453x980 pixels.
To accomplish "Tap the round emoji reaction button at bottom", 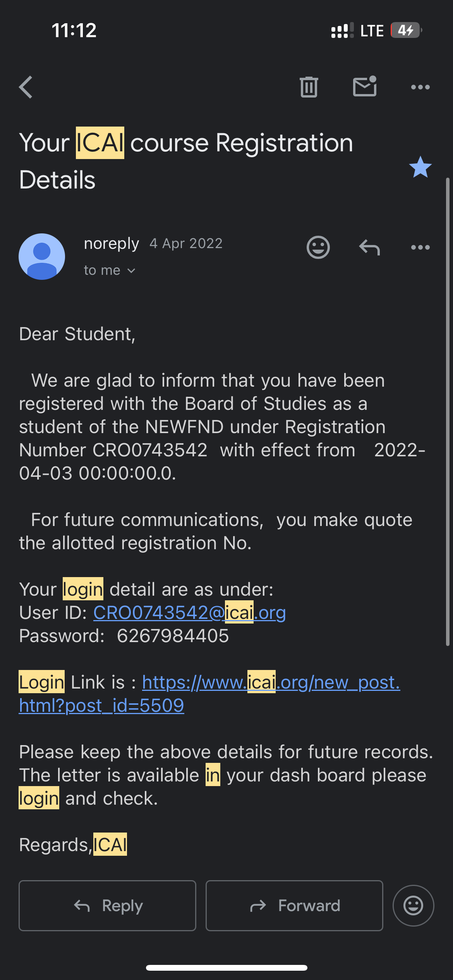I will point(413,906).
